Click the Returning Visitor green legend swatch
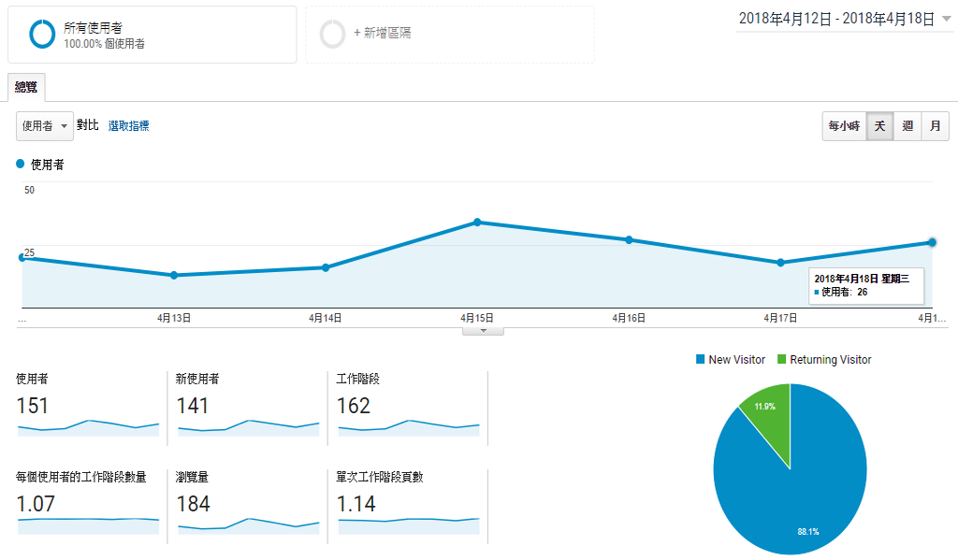958x560 pixels. tap(781, 359)
